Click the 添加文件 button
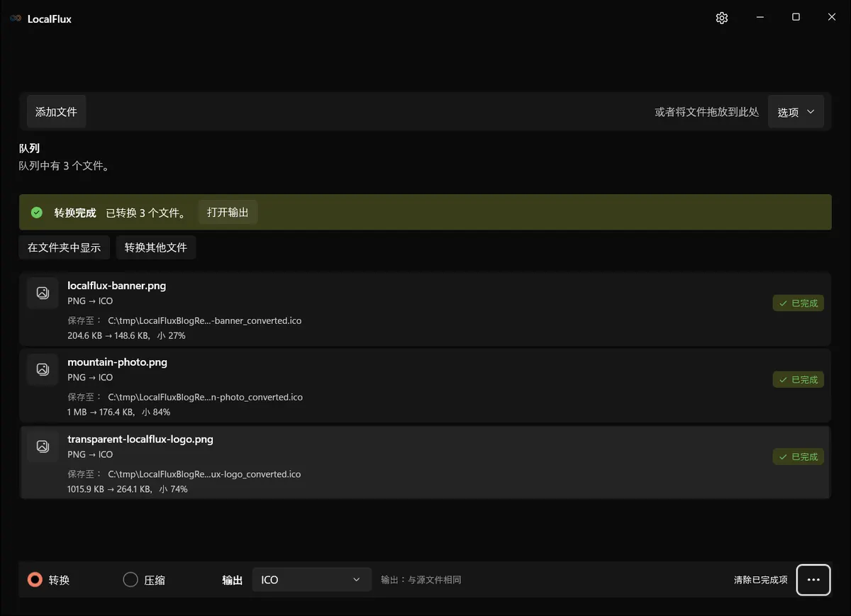This screenshot has width=851, height=616. pyautogui.click(x=56, y=112)
